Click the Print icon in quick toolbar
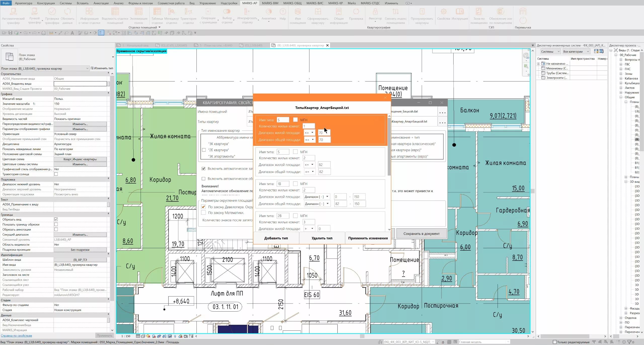644x345 pixels. (x=44, y=33)
